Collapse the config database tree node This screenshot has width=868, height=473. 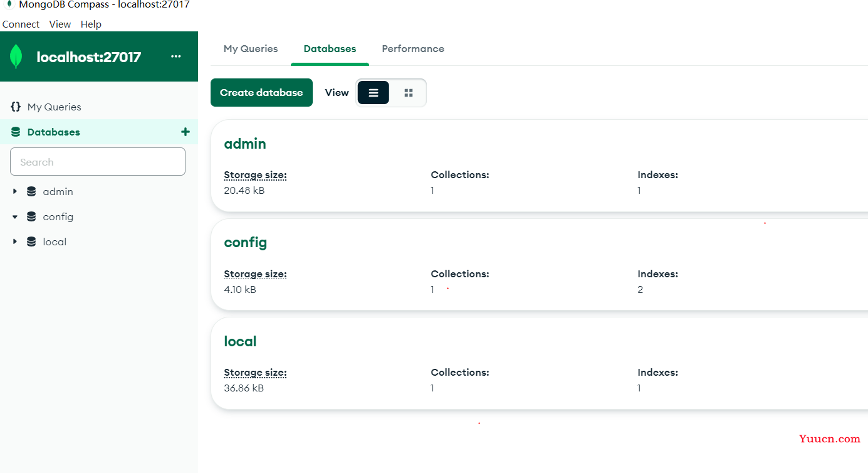click(15, 216)
